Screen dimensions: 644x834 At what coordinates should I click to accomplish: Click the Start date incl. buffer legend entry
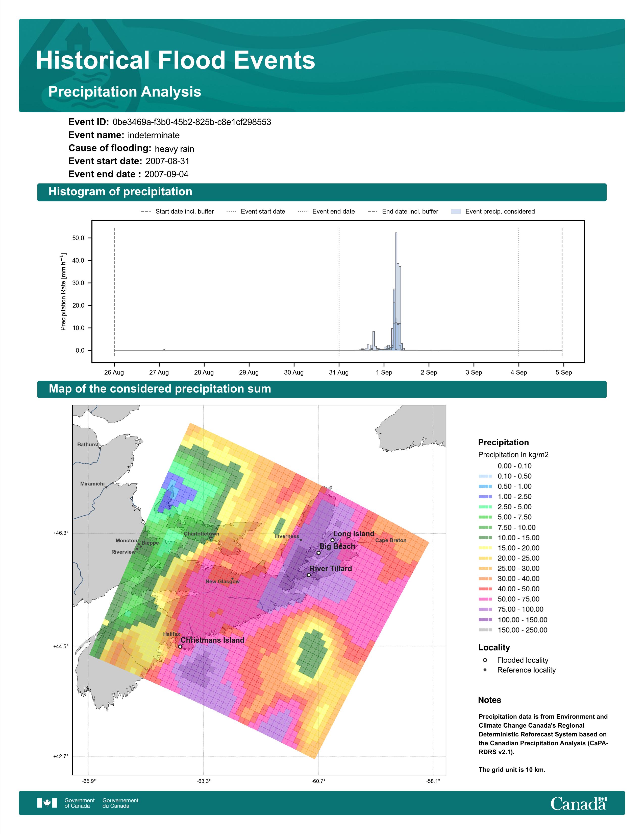click(177, 212)
